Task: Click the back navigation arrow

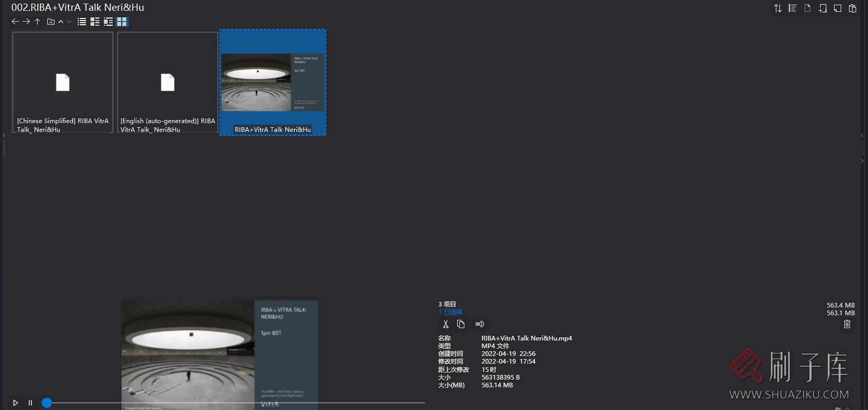Action: click(15, 22)
